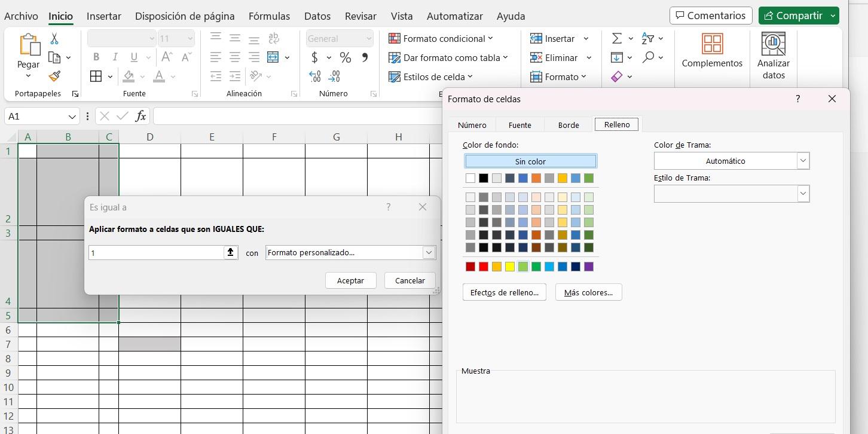This screenshot has height=434, width=868.
Task: Click the Sin color button
Action: click(x=530, y=161)
